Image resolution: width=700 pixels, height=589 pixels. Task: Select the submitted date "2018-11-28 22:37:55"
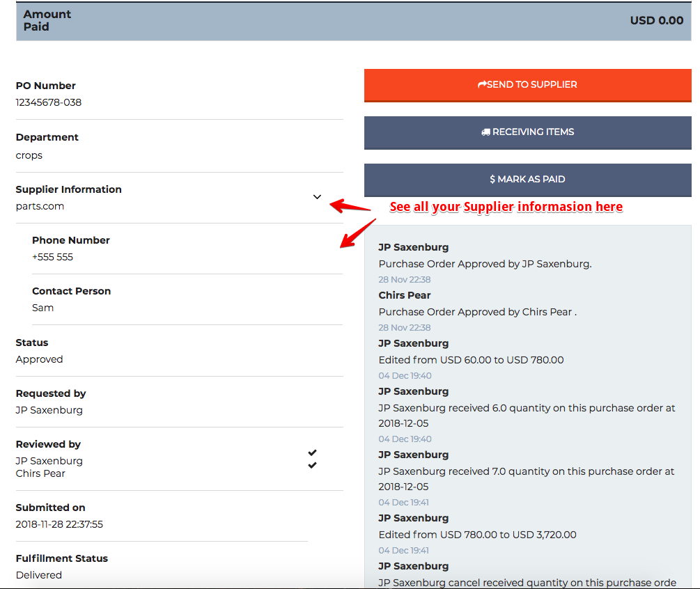point(59,524)
